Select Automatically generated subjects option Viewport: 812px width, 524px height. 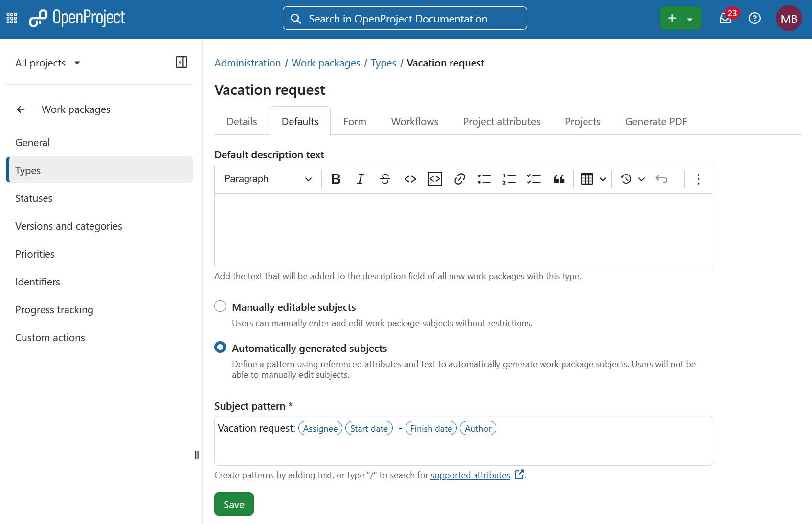point(220,348)
